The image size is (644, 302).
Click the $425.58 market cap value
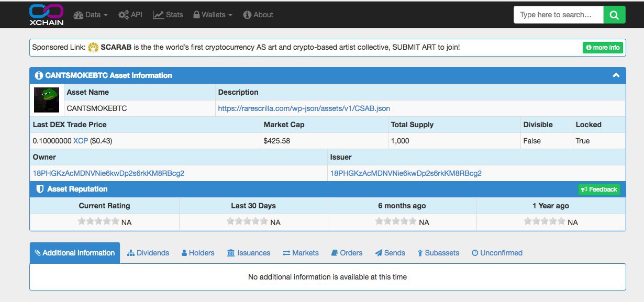[278, 141]
